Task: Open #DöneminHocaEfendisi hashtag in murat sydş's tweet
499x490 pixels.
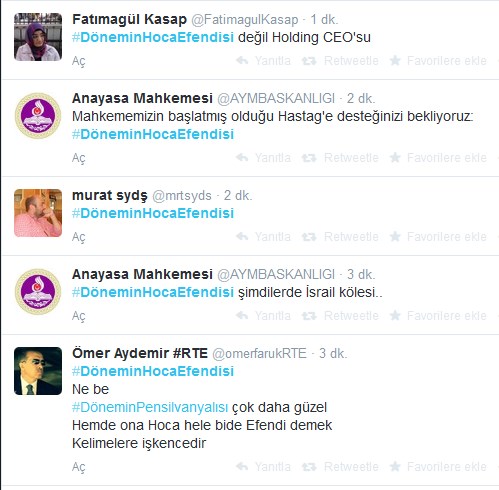Action: point(153,213)
